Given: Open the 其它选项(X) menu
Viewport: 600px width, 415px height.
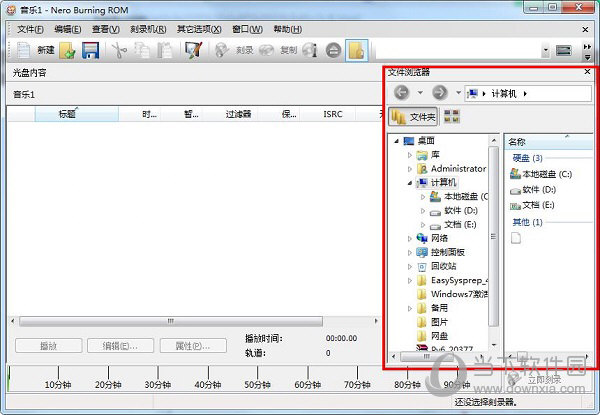Looking at the screenshot, I should [x=199, y=29].
